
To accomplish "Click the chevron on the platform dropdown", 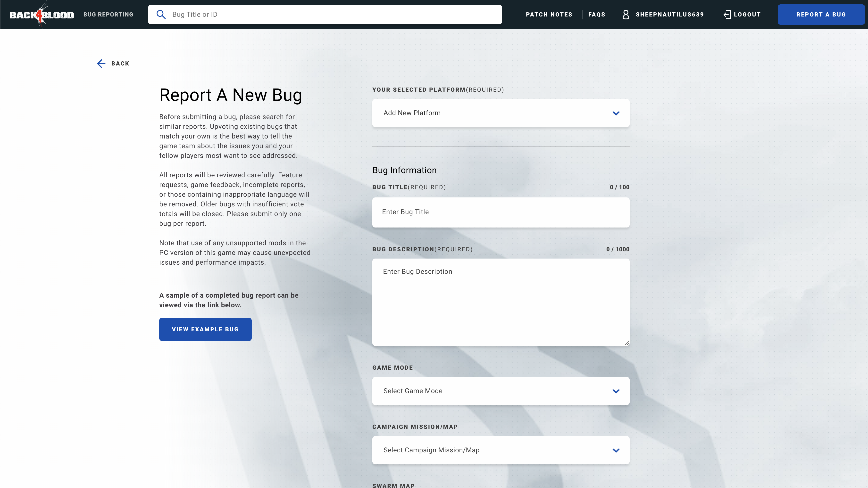I will pos(616,114).
